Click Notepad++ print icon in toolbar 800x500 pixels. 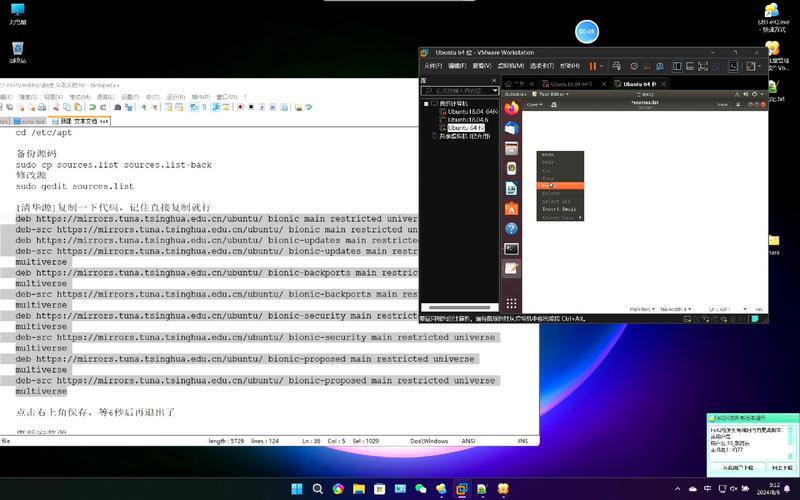[42, 107]
